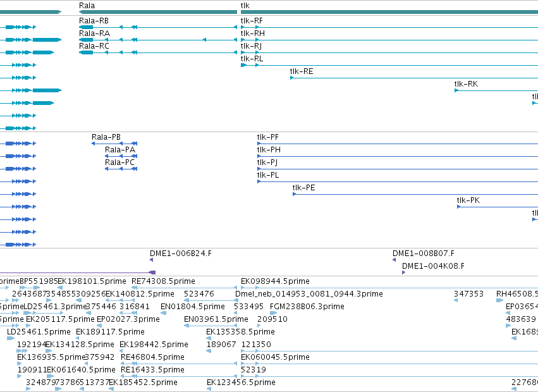Image resolution: width=538 pixels, height=392 pixels.
Task: Select the EK123456.5prime EST label
Action: pos(241,383)
